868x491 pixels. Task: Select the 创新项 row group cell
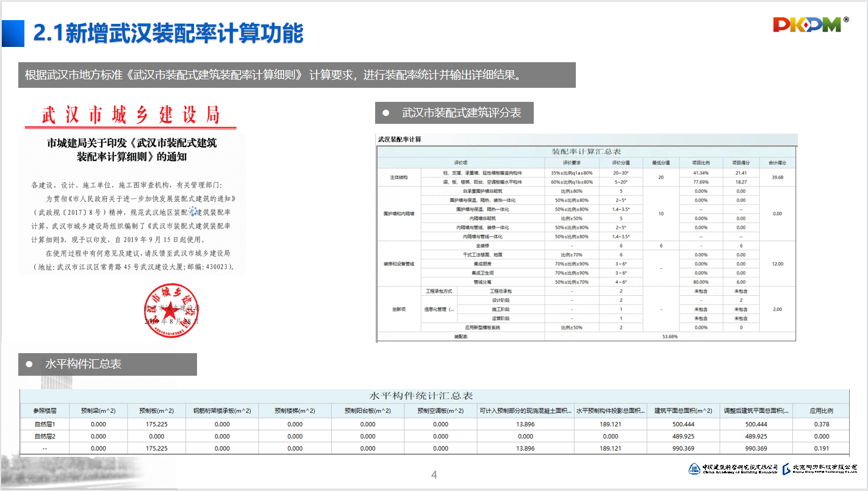coord(398,309)
